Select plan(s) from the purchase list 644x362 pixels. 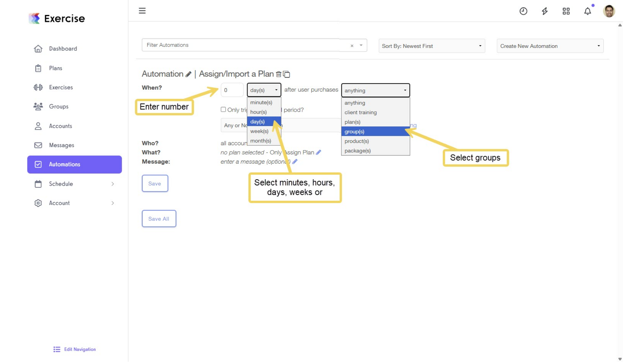pos(375,122)
